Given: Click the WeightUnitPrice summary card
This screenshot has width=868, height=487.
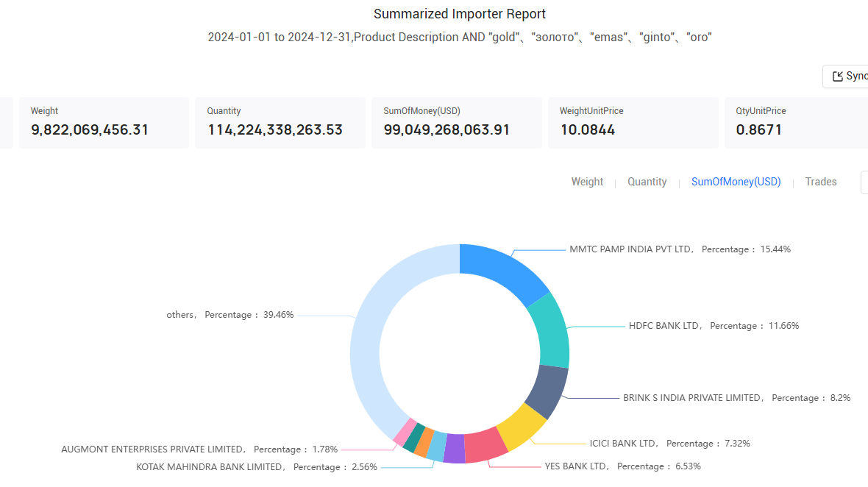Looking at the screenshot, I should click(633, 123).
